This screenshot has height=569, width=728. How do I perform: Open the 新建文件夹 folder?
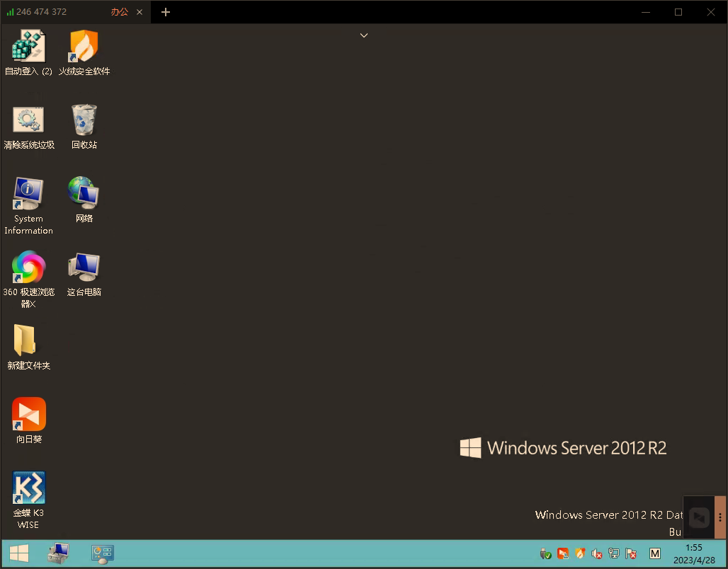coord(25,341)
